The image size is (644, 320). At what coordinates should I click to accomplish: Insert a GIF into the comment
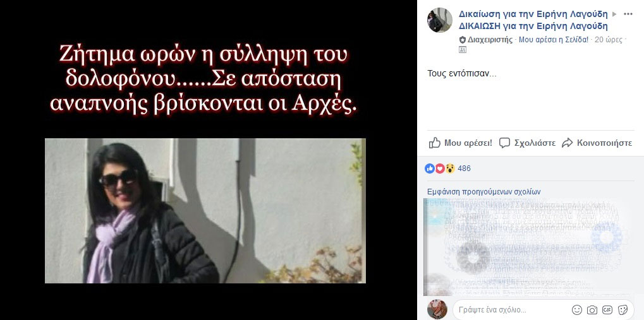coord(607,310)
